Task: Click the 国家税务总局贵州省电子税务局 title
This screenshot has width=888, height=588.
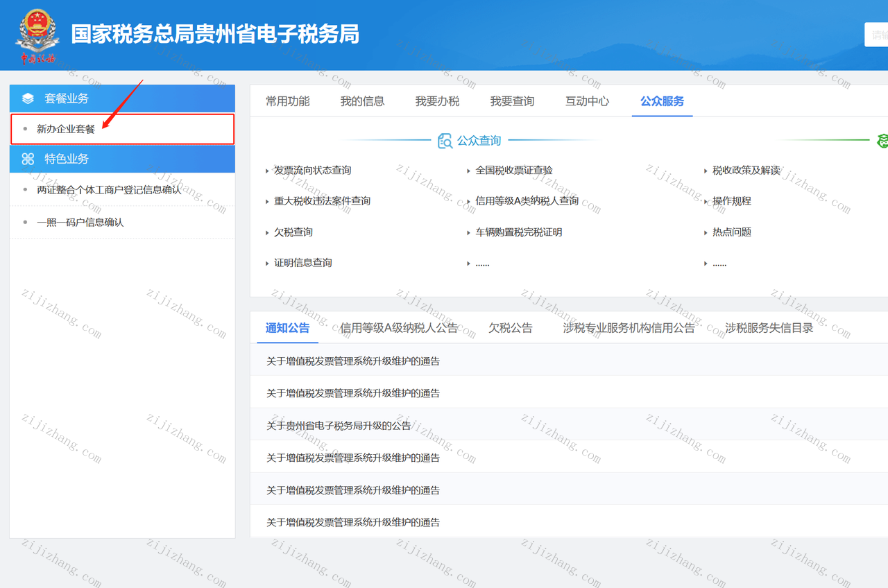Action: pos(215,34)
